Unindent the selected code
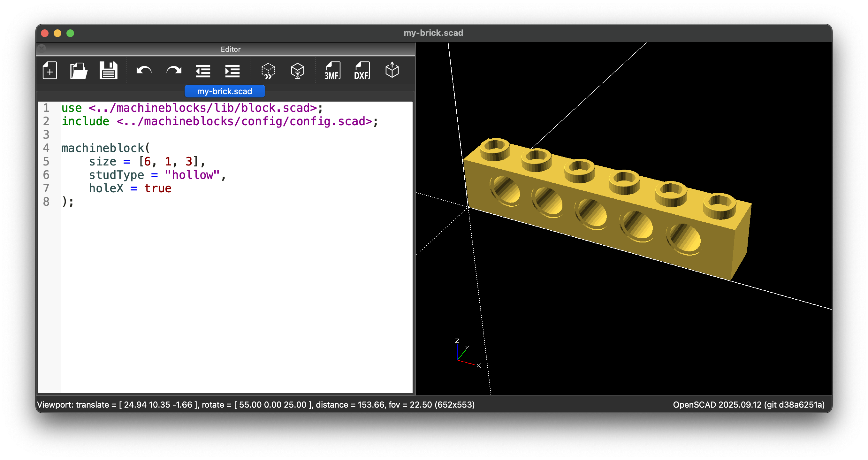This screenshot has height=460, width=868. (x=203, y=71)
